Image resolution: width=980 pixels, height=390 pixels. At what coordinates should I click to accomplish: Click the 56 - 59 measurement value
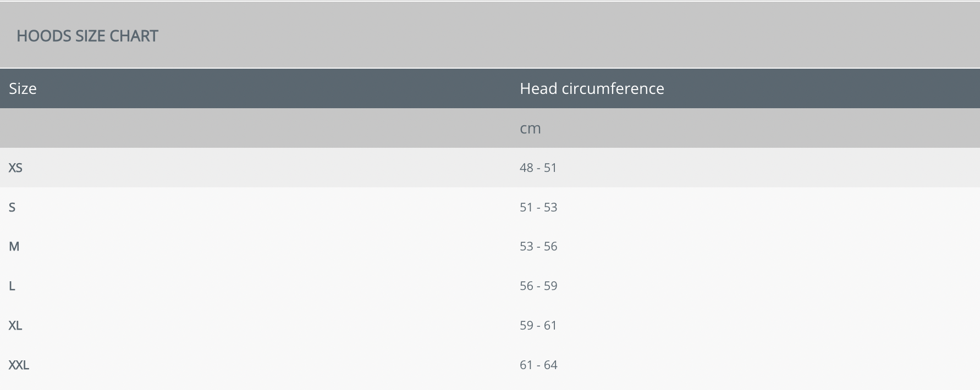click(538, 286)
